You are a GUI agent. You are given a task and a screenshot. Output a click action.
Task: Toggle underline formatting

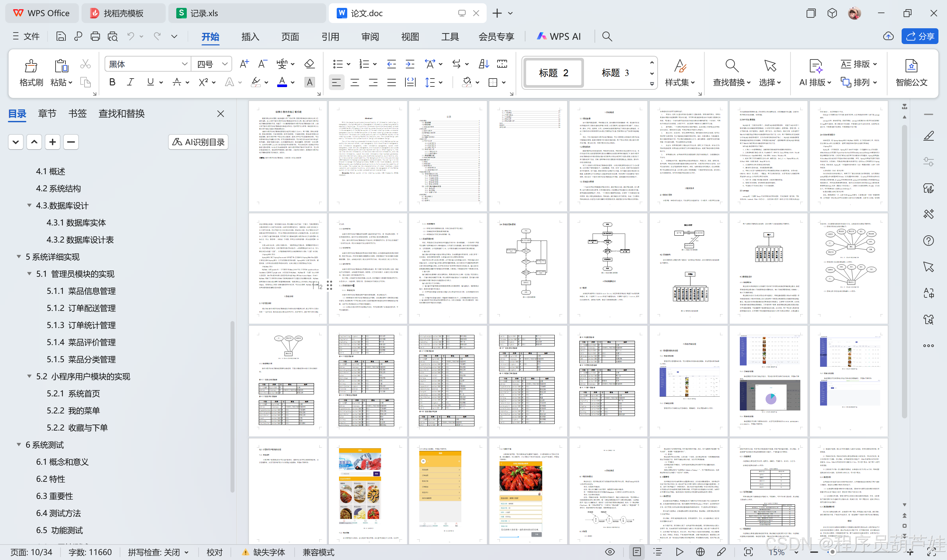point(150,82)
